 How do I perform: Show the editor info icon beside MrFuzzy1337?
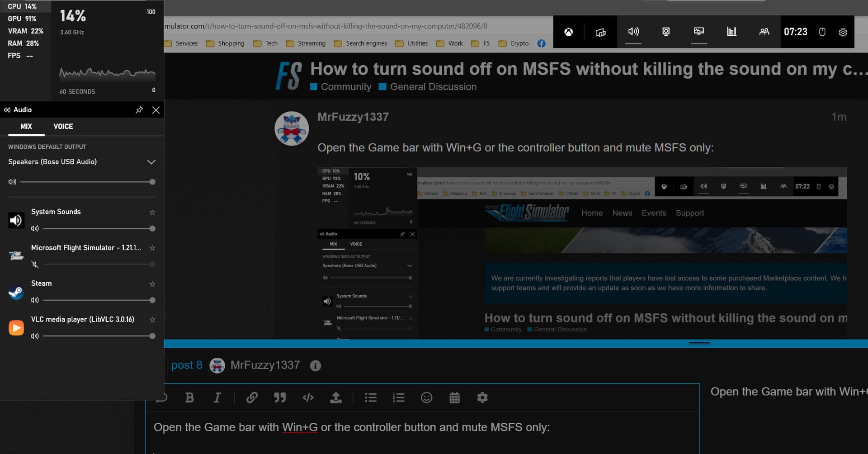(316, 366)
